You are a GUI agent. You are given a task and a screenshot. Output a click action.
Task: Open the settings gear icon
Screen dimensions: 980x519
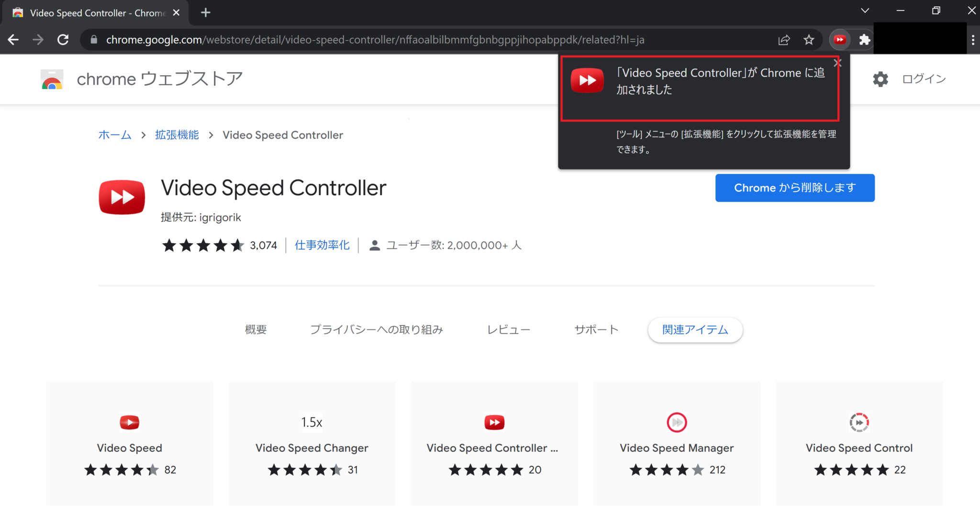point(880,79)
